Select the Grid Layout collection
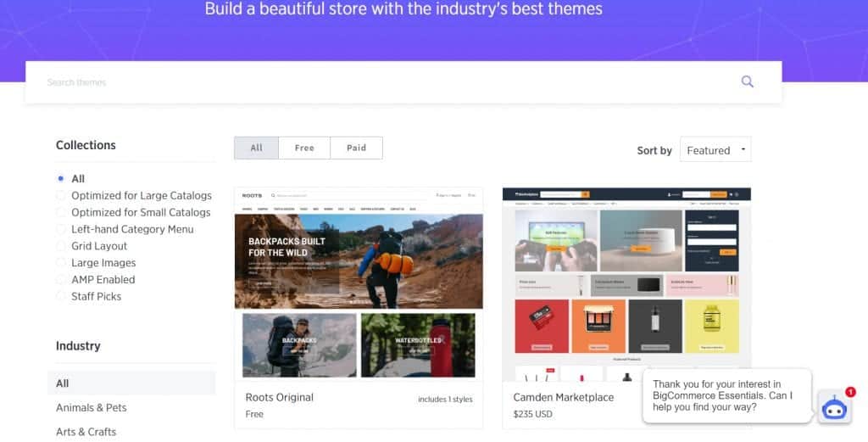Viewport: 868px width, 442px height. click(x=92, y=246)
